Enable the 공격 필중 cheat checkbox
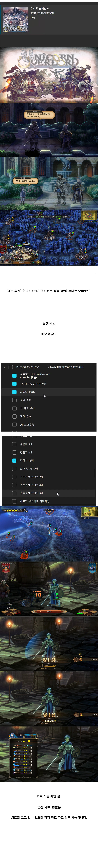 point(14,400)
